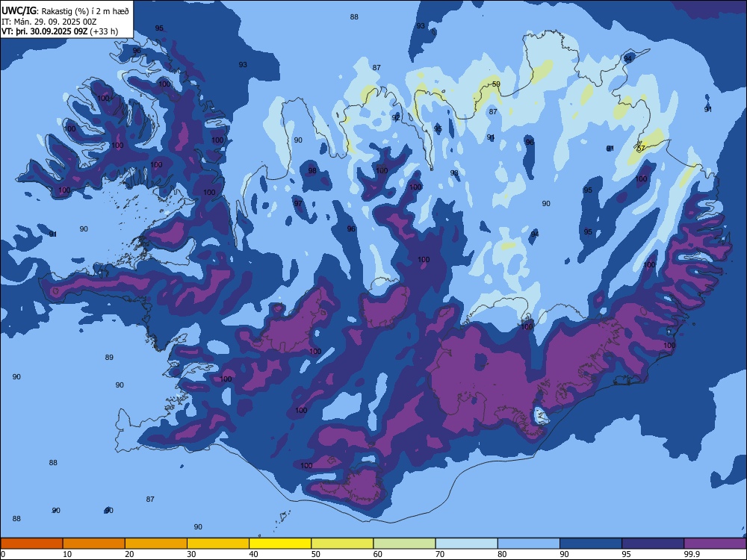
Task: Select the 'IT: Mán. 29. 09. 2025 00Z' line
Action: 49,22
